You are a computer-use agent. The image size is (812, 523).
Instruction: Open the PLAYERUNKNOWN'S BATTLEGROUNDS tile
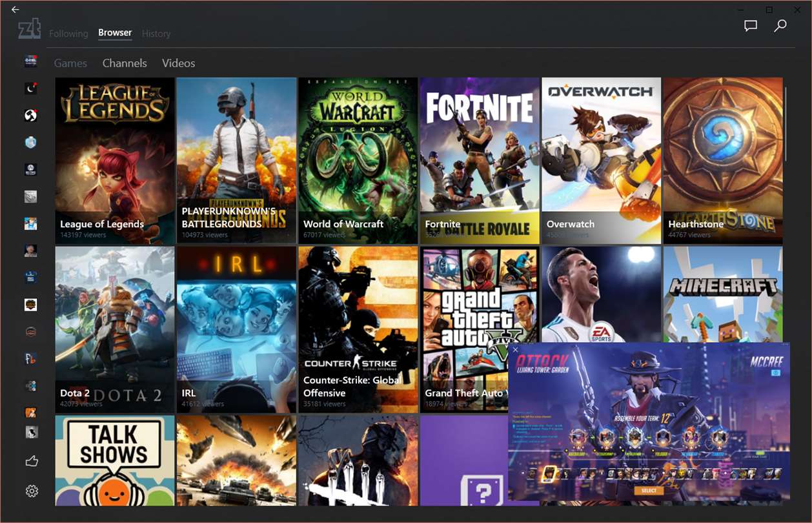[x=236, y=161]
